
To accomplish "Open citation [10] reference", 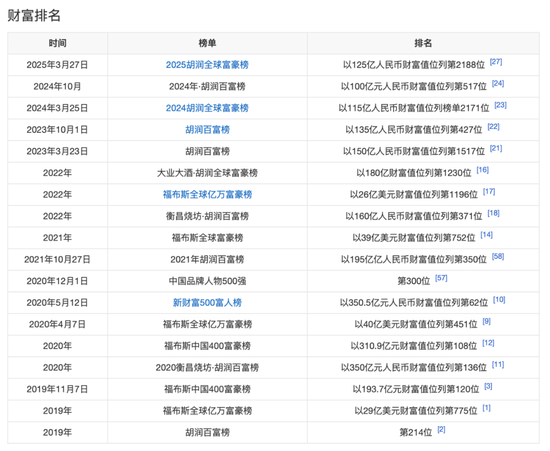I will [x=499, y=299].
